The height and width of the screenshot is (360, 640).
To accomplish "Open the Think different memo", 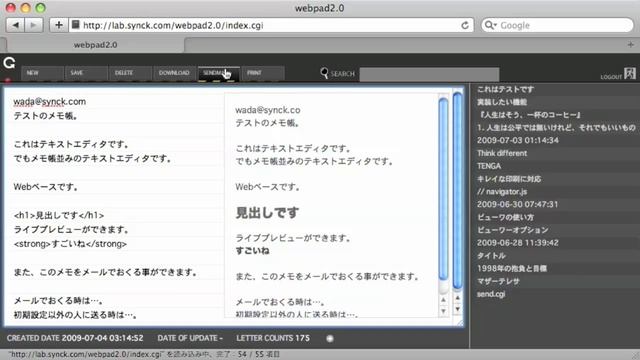I will click(x=502, y=153).
